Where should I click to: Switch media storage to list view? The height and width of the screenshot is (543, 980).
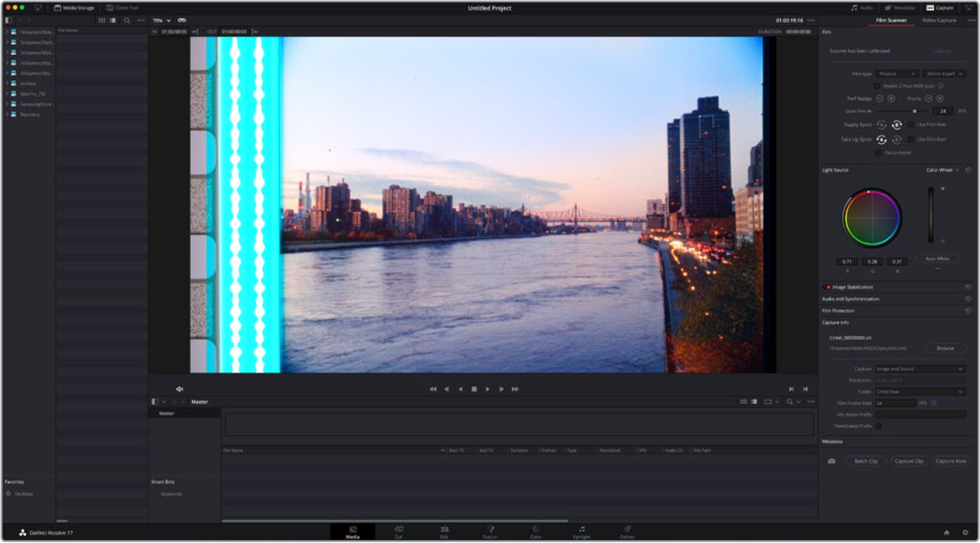point(113,20)
